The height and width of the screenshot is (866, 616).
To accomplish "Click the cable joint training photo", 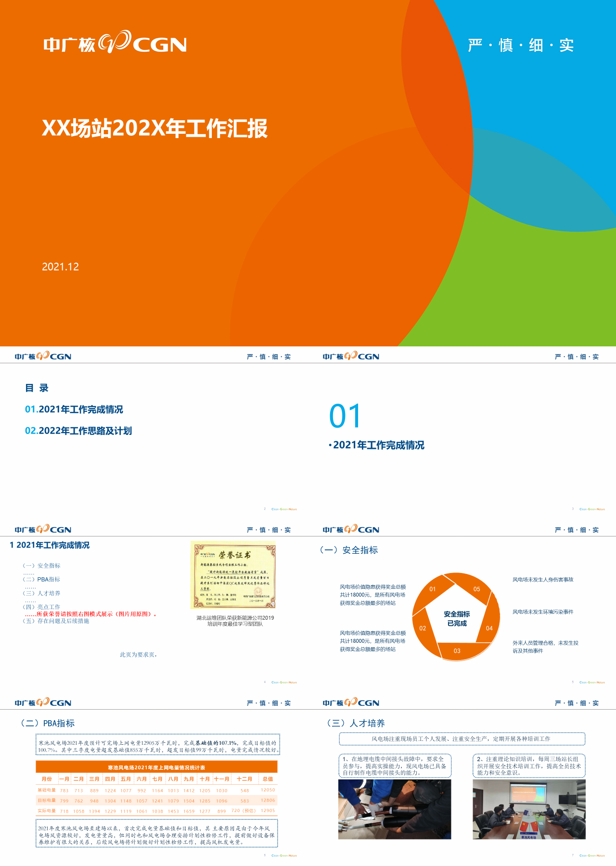I will click(395, 809).
